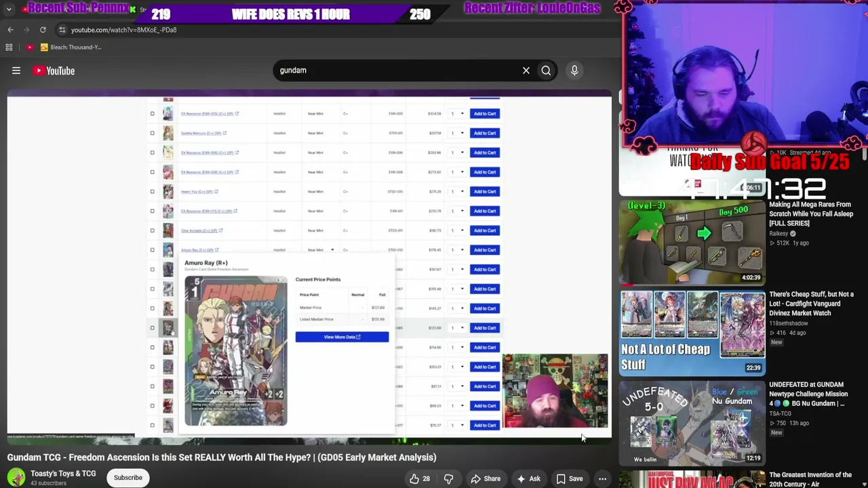This screenshot has width=868, height=488.
Task: Click the youtube.com address bar URL
Action: [x=124, y=30]
